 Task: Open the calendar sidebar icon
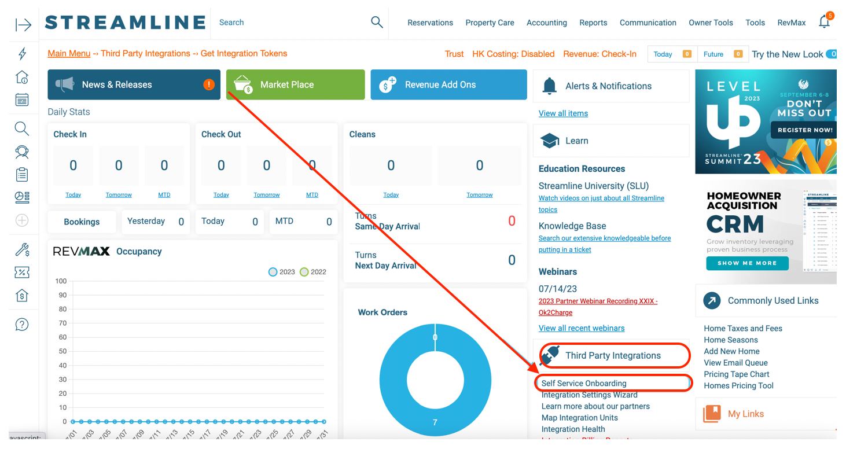(22, 100)
